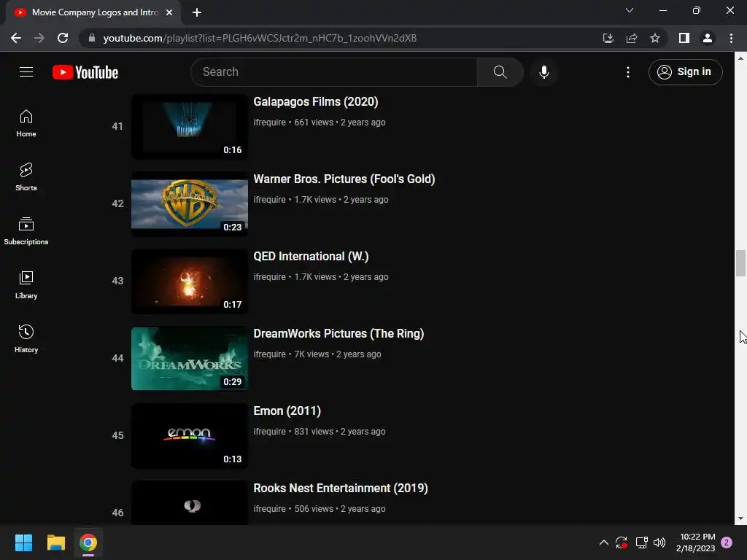747x560 pixels.
Task: View site info lock icon
Action: click(x=92, y=38)
